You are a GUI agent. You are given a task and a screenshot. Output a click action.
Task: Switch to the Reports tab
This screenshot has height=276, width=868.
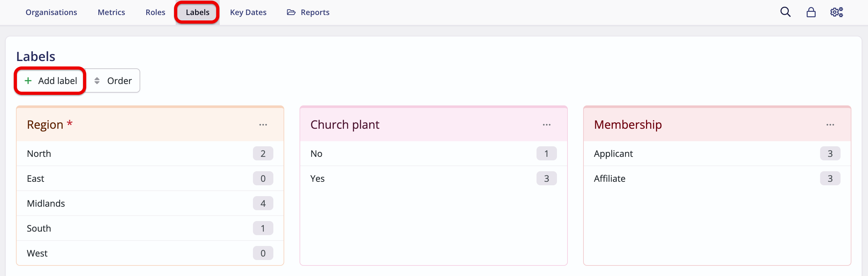(315, 12)
